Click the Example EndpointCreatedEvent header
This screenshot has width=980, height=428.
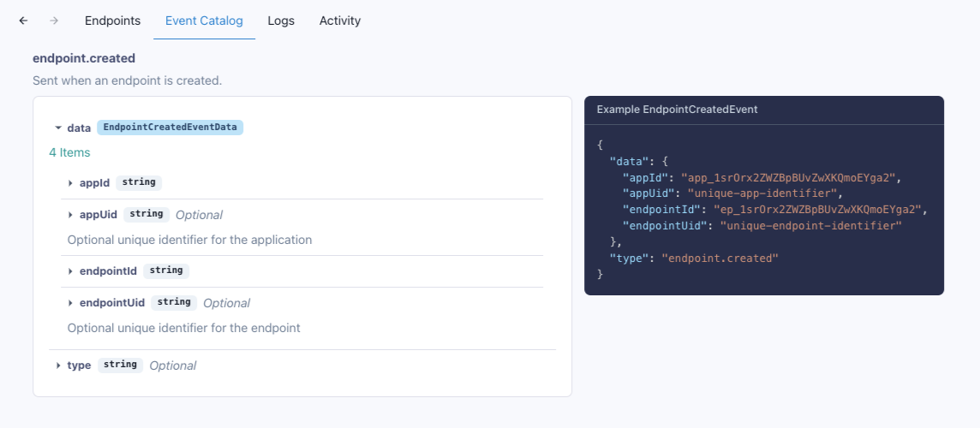[x=677, y=110]
